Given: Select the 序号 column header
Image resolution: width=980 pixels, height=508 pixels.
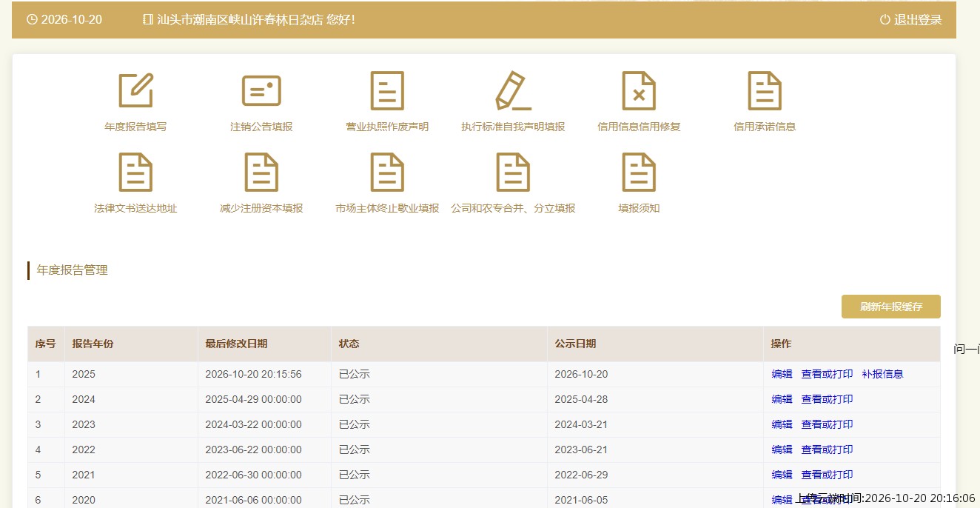Looking at the screenshot, I should click(x=45, y=344).
